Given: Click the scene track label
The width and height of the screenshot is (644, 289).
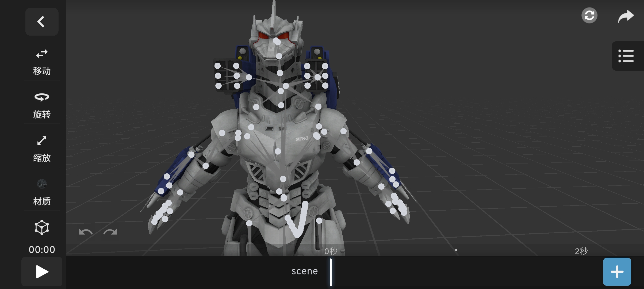Looking at the screenshot, I should point(305,271).
